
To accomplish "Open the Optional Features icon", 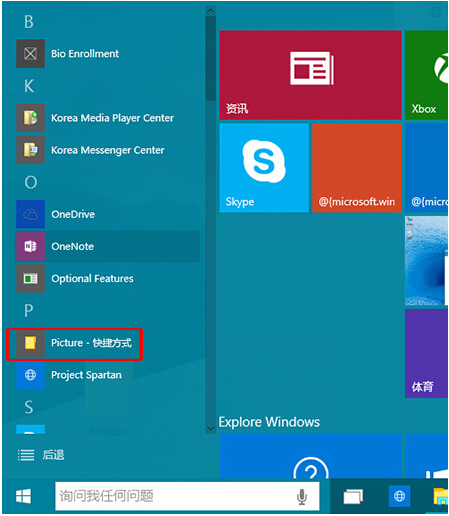I will [x=30, y=279].
